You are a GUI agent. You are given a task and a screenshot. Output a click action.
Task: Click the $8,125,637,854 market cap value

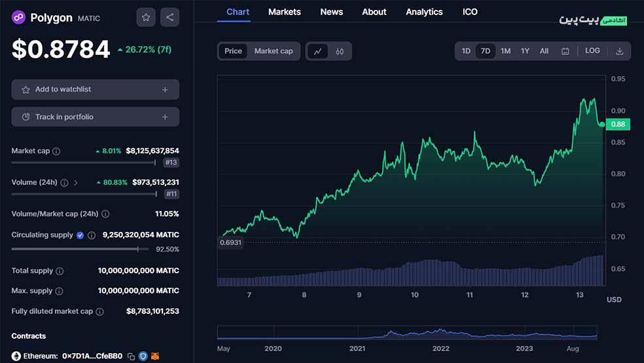[x=152, y=151]
